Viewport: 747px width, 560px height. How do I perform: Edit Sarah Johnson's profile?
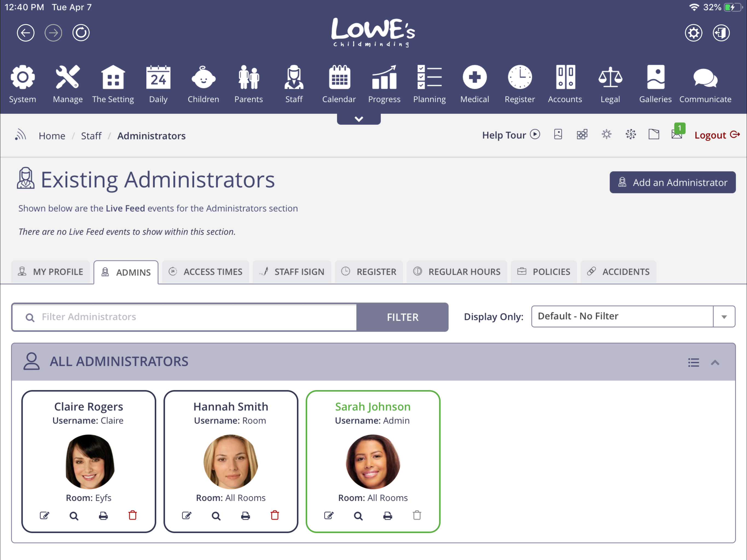coord(329,515)
